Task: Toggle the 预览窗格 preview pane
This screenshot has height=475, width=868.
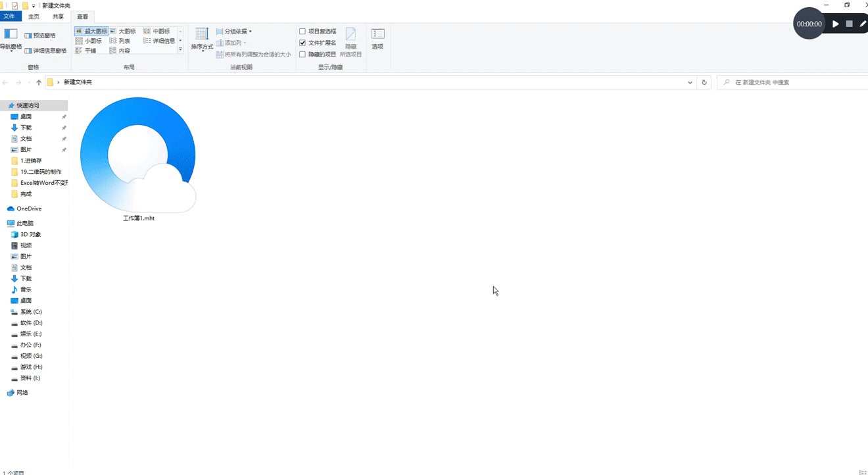Action: tap(40, 36)
